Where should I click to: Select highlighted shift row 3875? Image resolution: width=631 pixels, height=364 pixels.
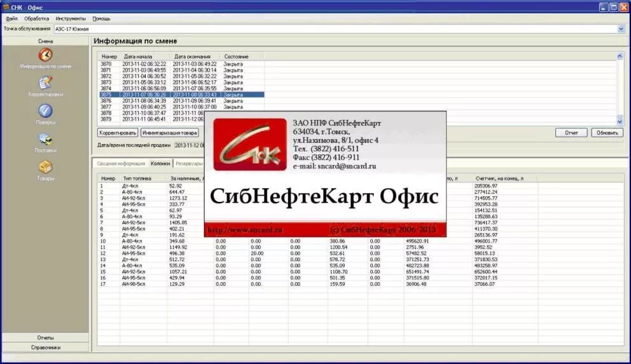point(181,95)
